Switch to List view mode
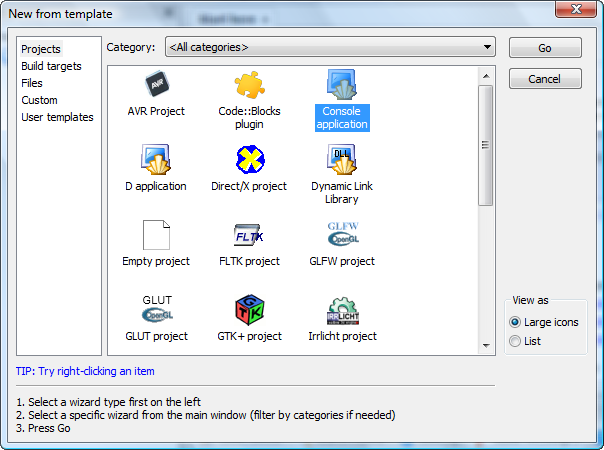 (x=515, y=341)
